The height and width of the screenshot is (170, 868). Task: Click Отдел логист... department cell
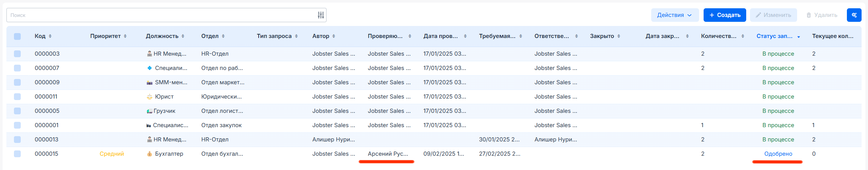tap(222, 111)
